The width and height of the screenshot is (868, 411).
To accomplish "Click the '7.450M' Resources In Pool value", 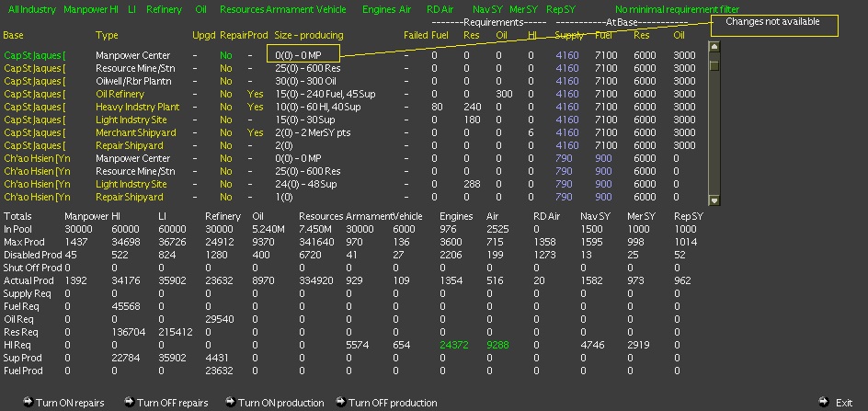I will point(316,229).
